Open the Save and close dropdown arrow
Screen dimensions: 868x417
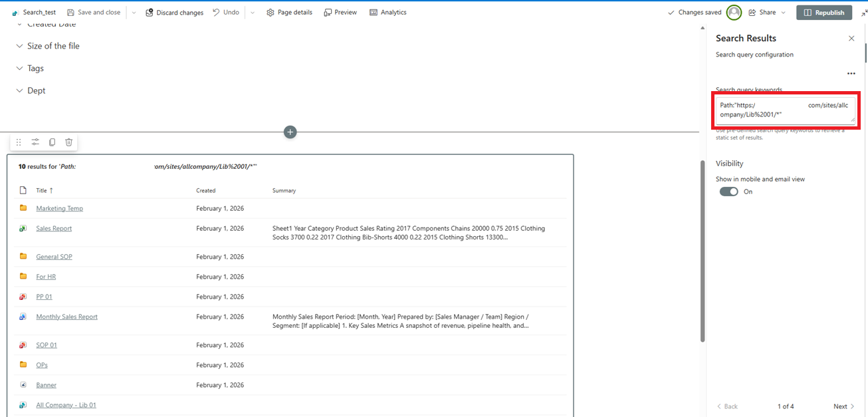pos(134,13)
